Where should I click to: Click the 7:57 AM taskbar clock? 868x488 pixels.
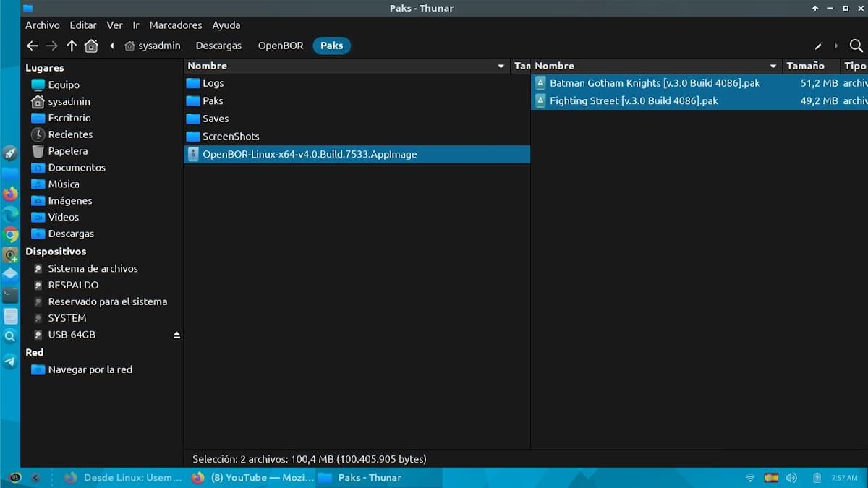845,478
